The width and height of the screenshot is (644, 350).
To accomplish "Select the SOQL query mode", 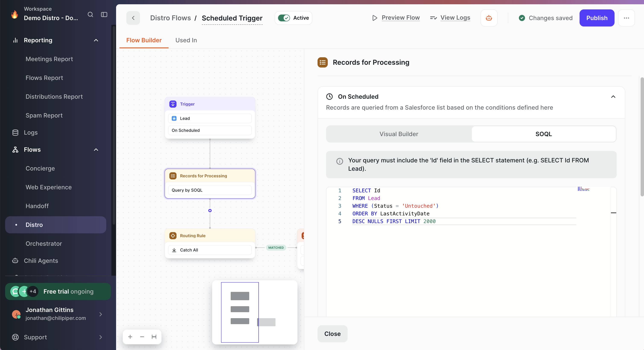I will [x=543, y=134].
